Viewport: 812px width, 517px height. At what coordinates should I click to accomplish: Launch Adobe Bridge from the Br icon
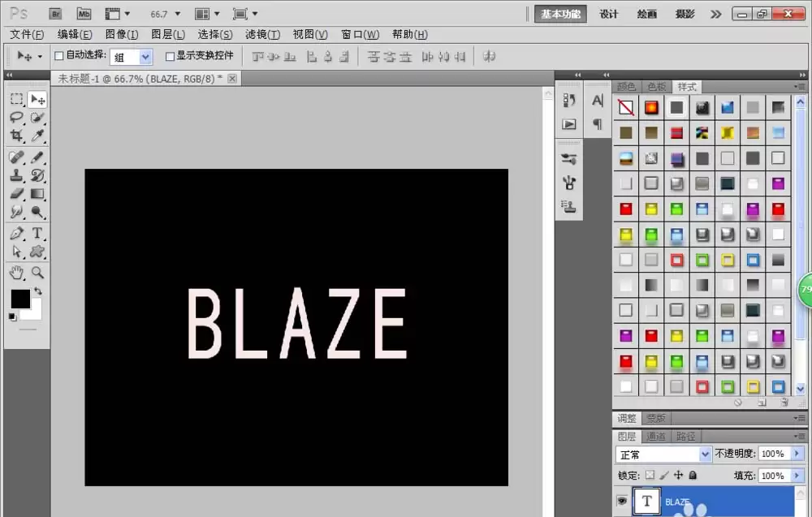coord(55,14)
